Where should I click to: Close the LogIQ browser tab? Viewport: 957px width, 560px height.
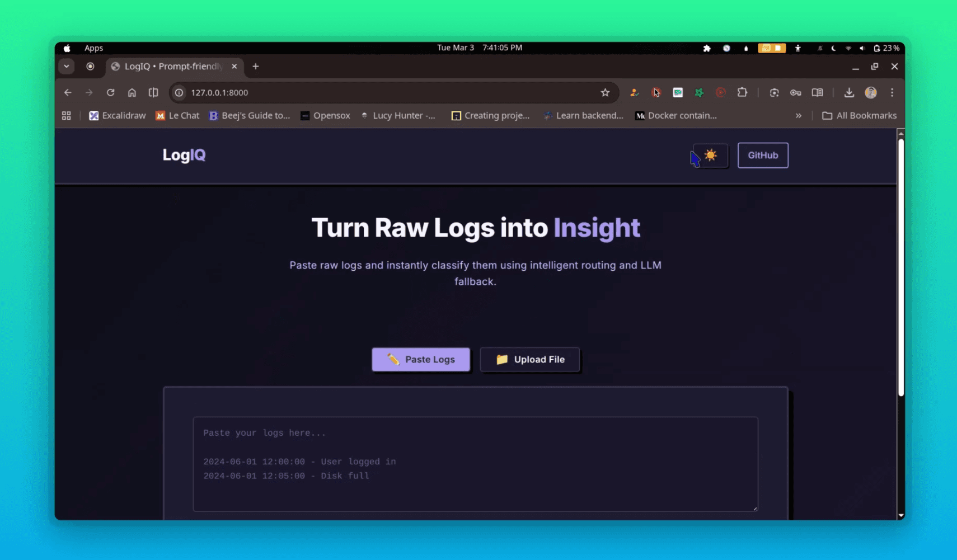(234, 67)
